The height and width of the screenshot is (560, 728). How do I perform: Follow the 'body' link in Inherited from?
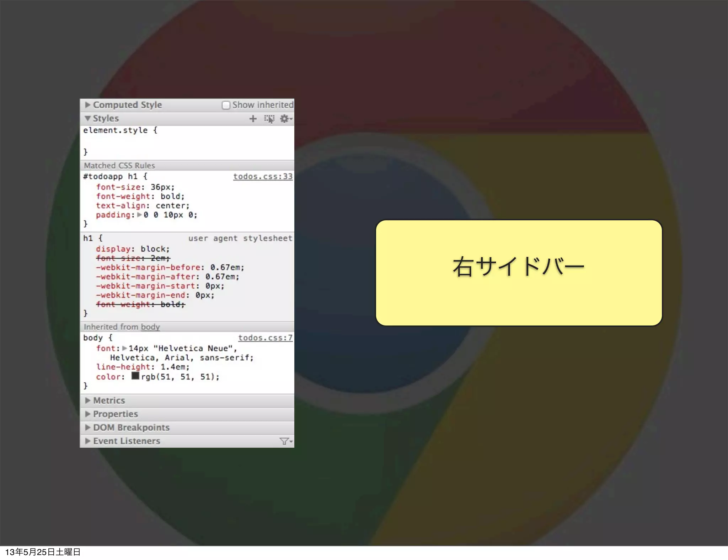150,327
